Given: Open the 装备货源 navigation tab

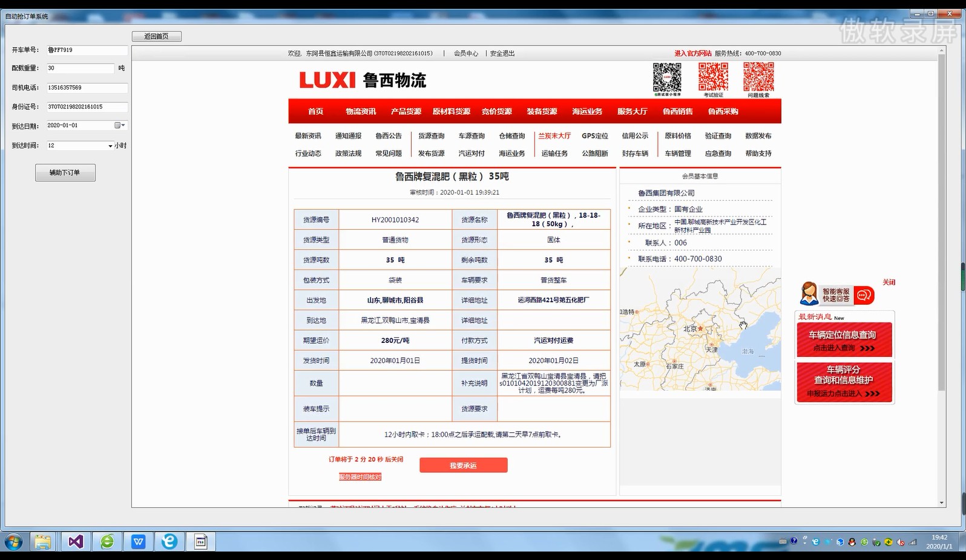Looking at the screenshot, I should [542, 111].
